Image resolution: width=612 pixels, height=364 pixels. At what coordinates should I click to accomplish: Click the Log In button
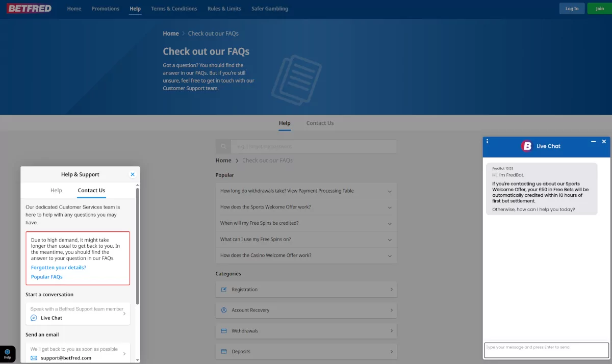click(572, 8)
